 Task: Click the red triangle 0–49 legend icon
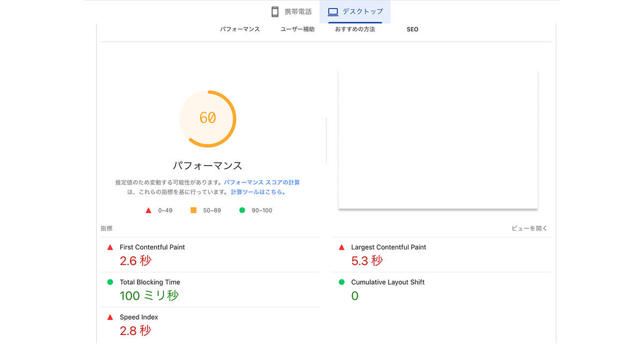(x=149, y=210)
